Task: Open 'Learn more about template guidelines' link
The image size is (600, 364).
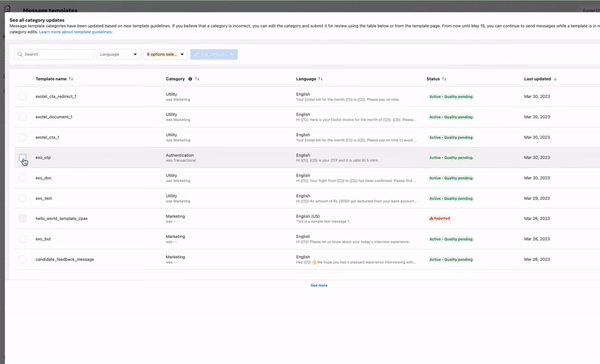Action: pyautogui.click(x=76, y=32)
